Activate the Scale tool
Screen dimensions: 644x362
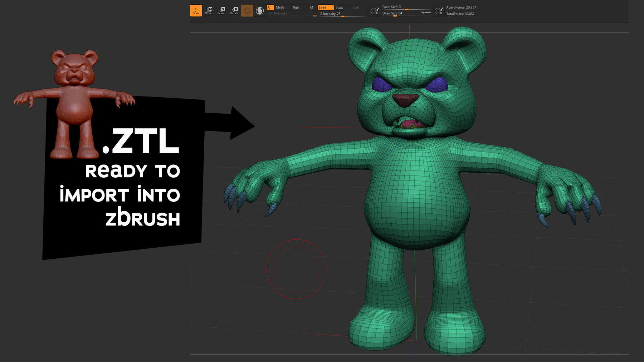click(221, 11)
